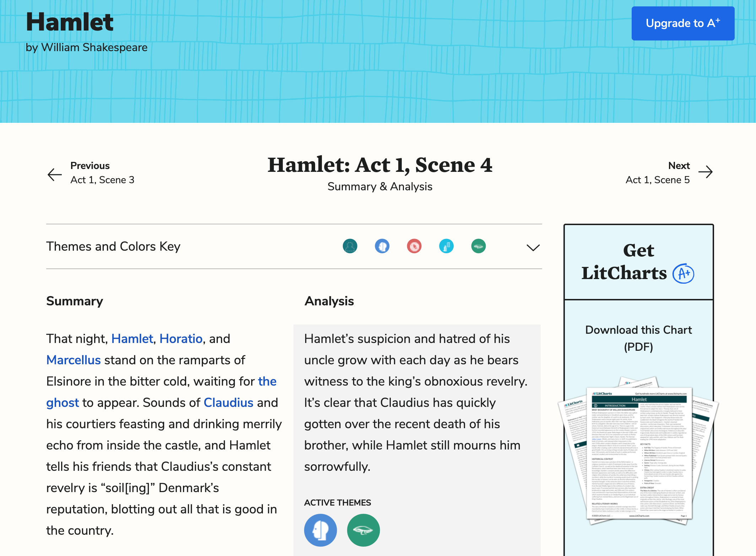
Task: Click the Upgrade to A+ button
Action: (x=682, y=23)
